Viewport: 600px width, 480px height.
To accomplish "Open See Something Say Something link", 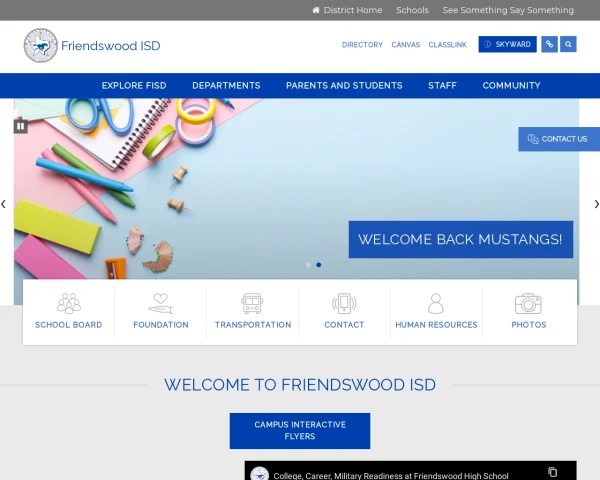I will [x=508, y=10].
